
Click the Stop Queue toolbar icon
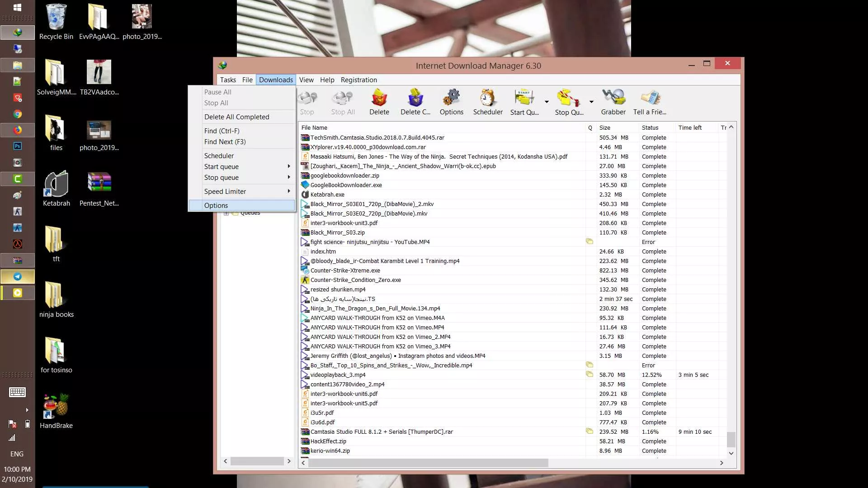click(569, 102)
